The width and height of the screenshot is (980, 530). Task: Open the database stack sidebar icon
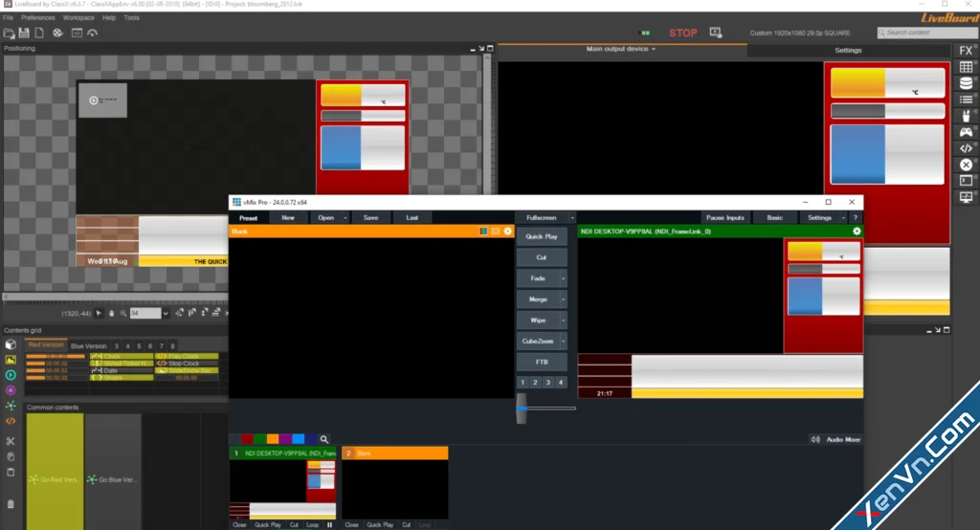coord(967,83)
